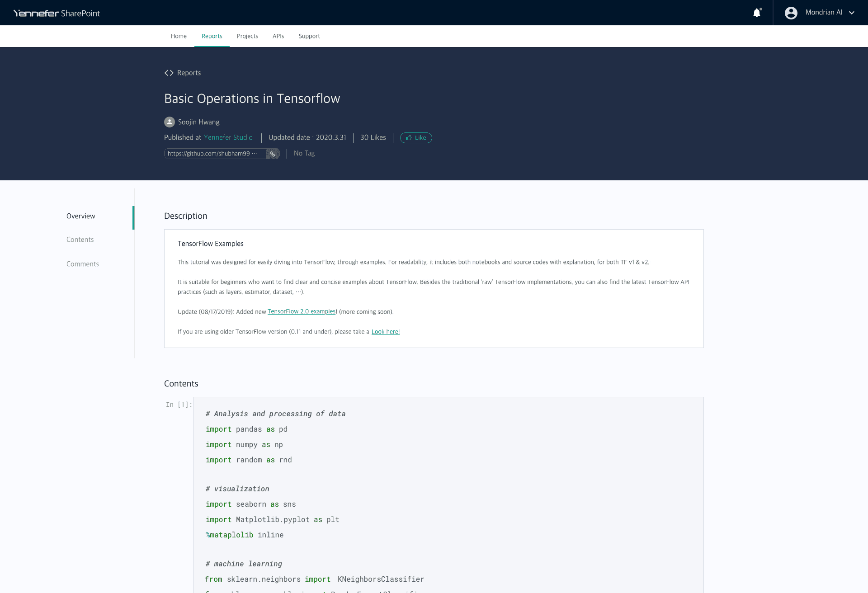Select Comments in the left sidebar

tap(83, 264)
